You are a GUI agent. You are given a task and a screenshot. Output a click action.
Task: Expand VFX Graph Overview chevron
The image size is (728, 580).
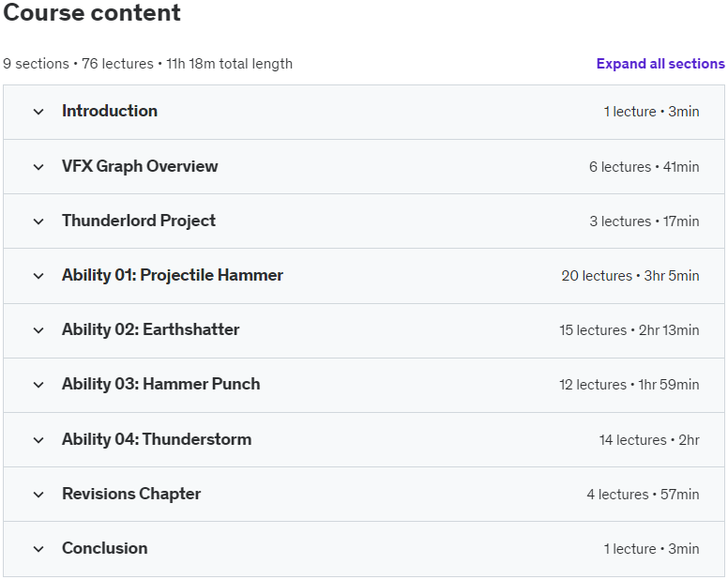tap(38, 167)
